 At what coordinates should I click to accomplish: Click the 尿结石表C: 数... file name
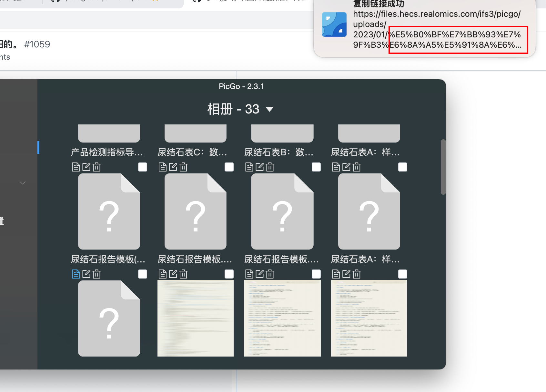pyautogui.click(x=192, y=152)
